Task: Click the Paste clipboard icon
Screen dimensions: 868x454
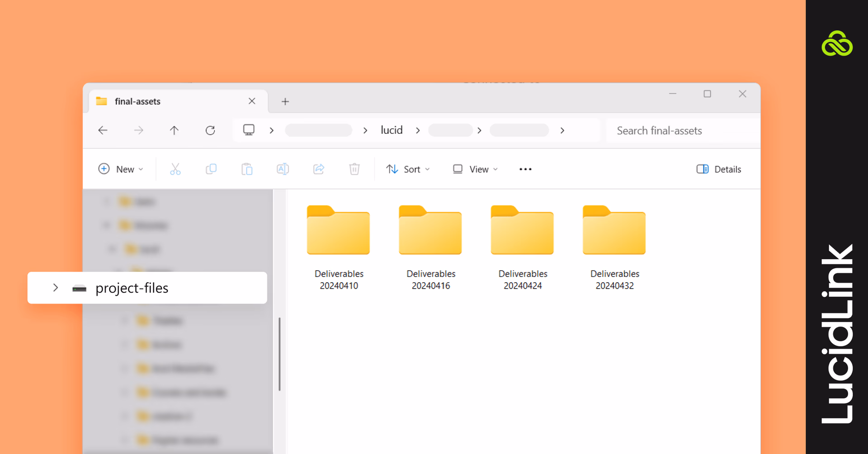Action: coord(247,169)
